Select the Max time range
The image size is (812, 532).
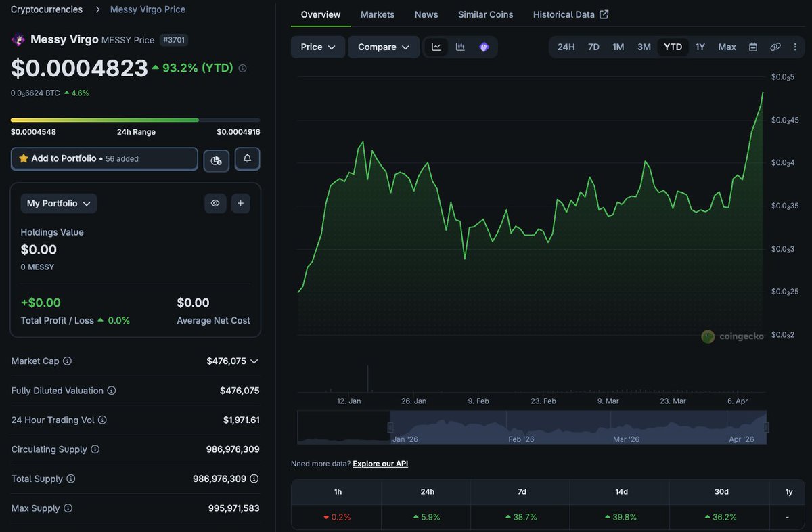[x=727, y=47]
